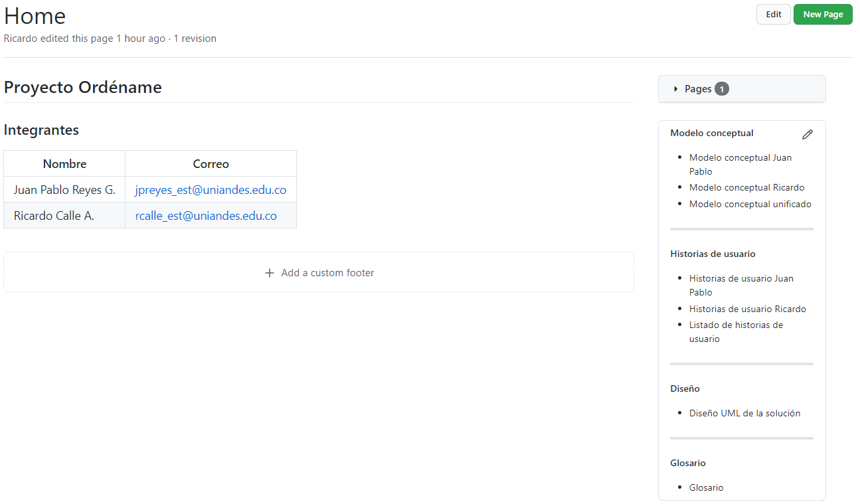This screenshot has width=860, height=504.
Task: Email Ricardo via rcalle_est@uniandes.edu.co link
Action: [206, 215]
